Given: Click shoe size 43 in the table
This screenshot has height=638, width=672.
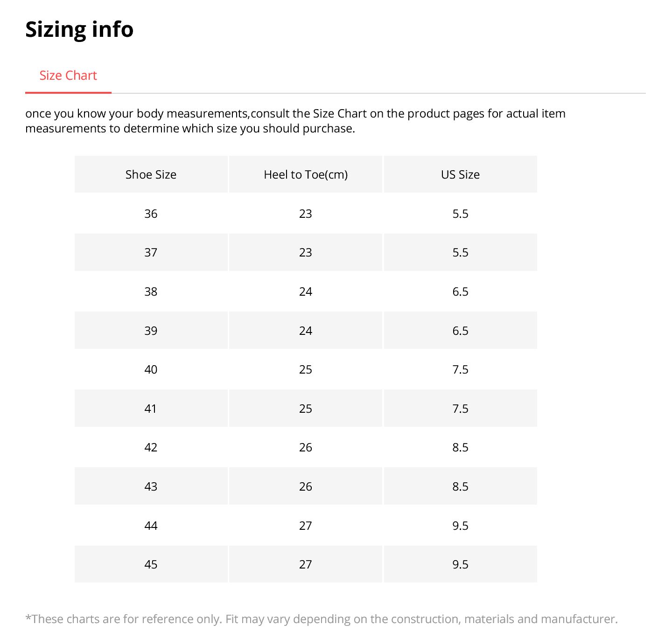Looking at the screenshot, I should pyautogui.click(x=151, y=486).
